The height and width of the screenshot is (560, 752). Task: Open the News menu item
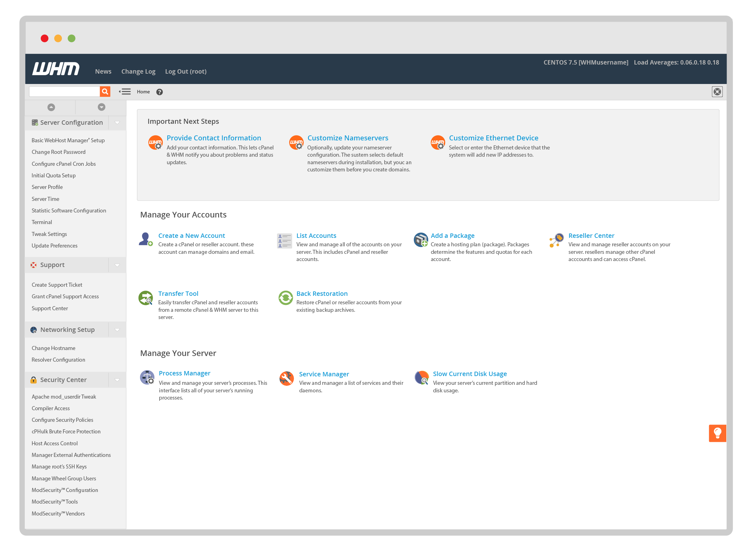(x=103, y=71)
